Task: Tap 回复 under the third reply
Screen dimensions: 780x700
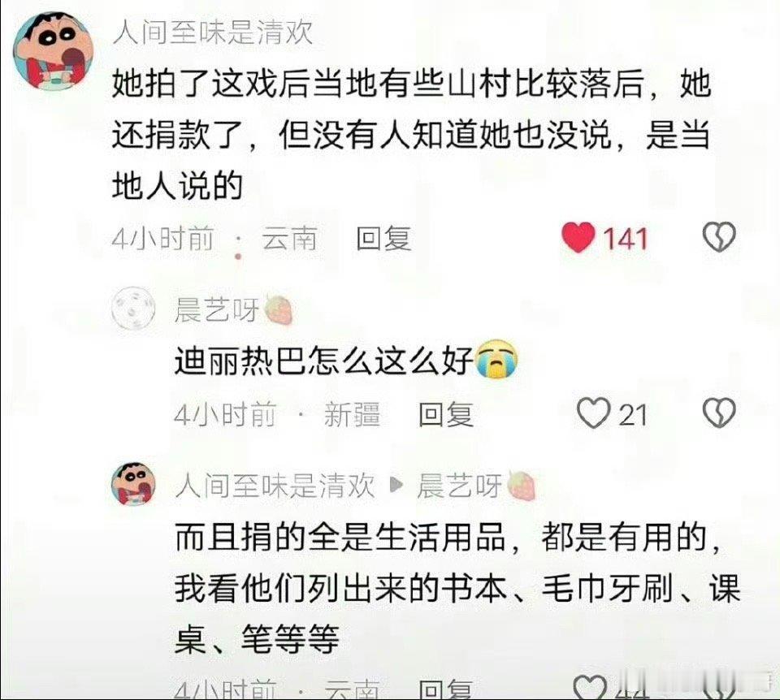Action: coord(446,689)
